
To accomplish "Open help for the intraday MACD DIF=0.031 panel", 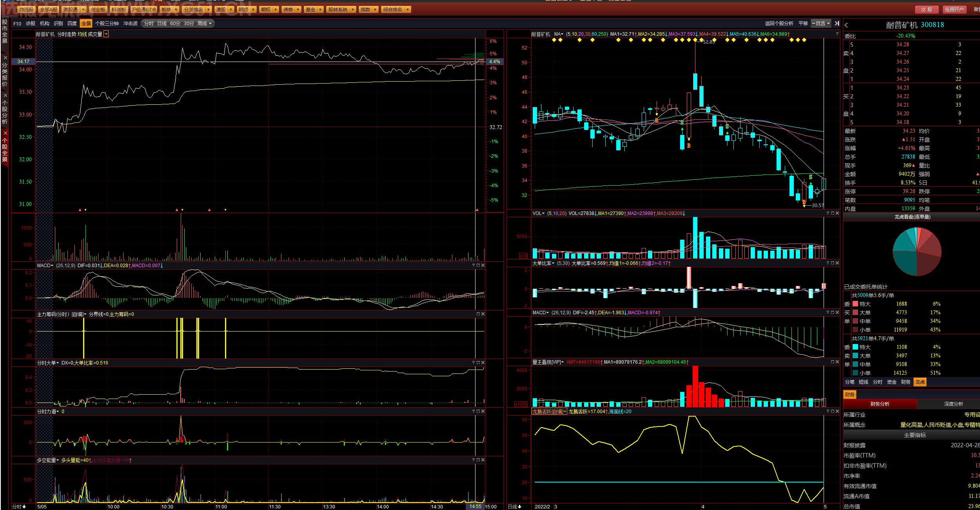I will pyautogui.click(x=474, y=266).
